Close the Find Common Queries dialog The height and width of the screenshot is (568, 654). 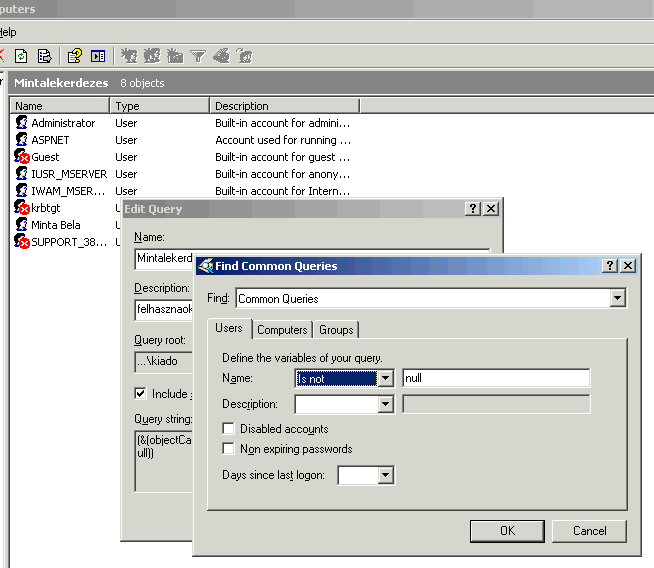pos(628,266)
